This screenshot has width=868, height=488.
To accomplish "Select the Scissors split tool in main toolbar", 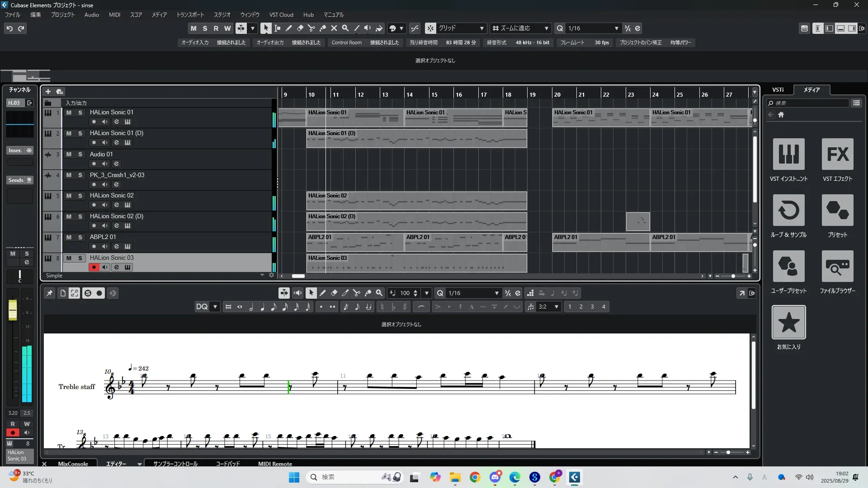I will click(311, 28).
